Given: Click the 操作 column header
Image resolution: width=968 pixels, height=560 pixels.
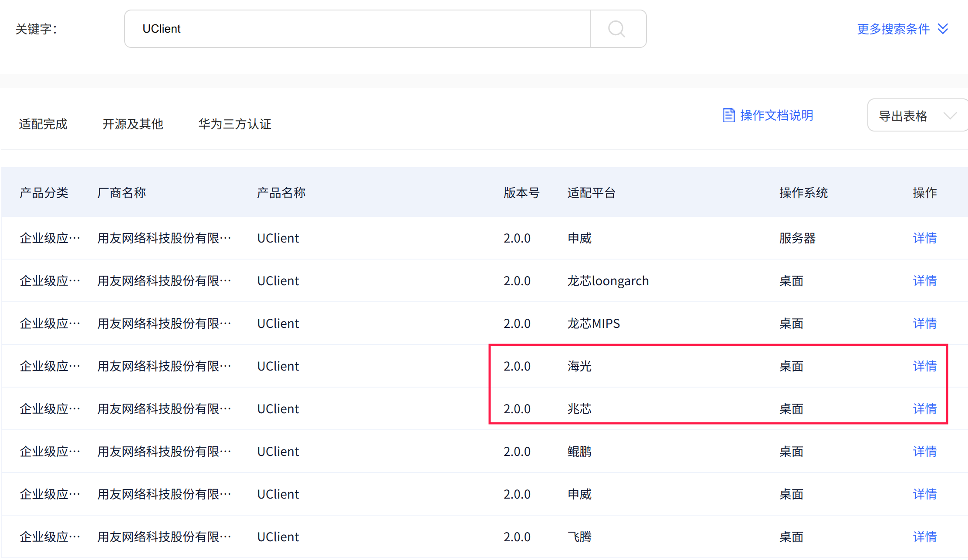Looking at the screenshot, I should tap(925, 193).
